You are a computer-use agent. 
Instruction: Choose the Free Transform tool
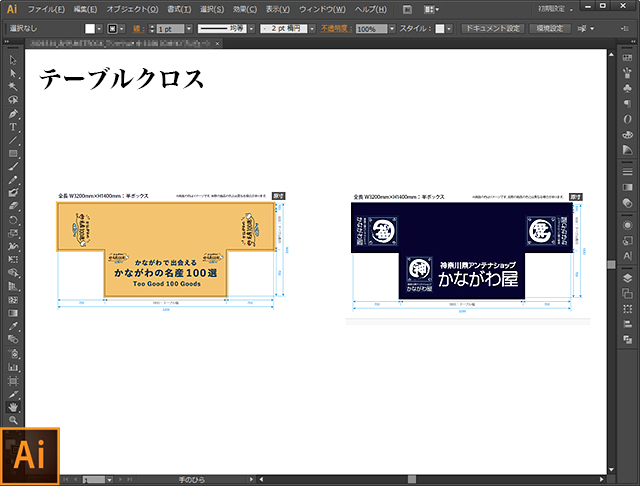pos(13,260)
